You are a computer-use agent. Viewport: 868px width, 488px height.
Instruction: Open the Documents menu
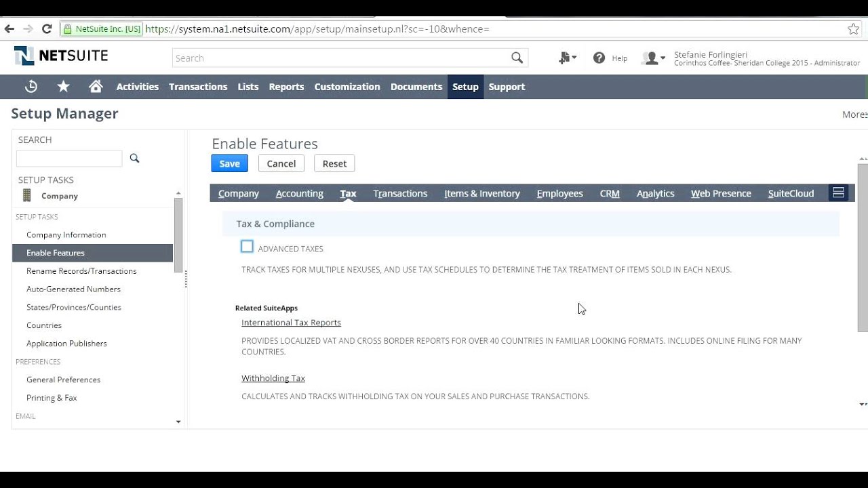tap(416, 87)
